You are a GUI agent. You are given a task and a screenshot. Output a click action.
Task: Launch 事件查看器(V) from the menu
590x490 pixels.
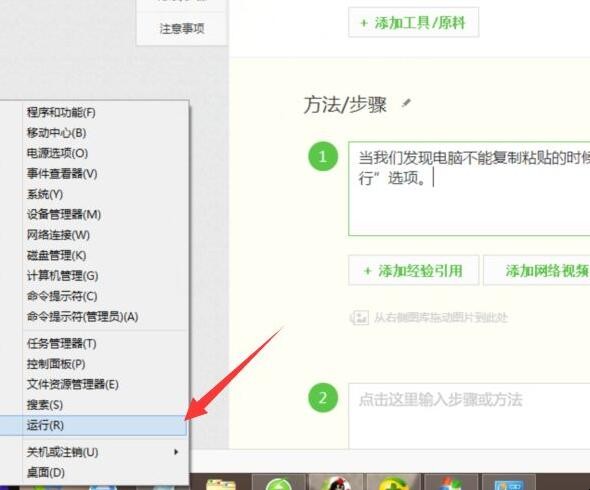click(94, 173)
